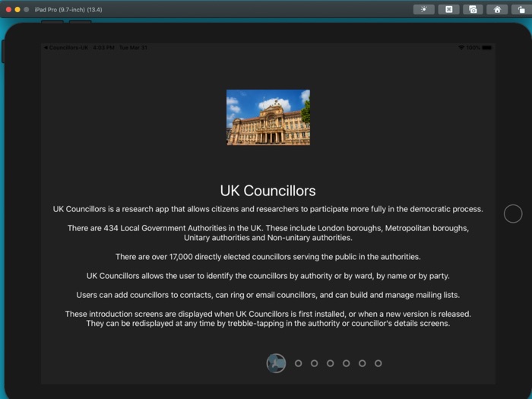This screenshot has height=399, width=532.
Task: Click the 'UK Councillors' heading
Action: coord(268,191)
